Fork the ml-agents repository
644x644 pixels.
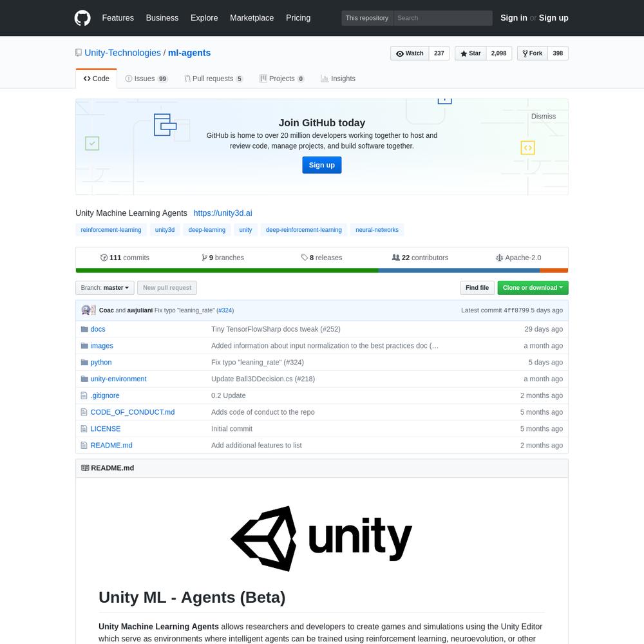533,53
